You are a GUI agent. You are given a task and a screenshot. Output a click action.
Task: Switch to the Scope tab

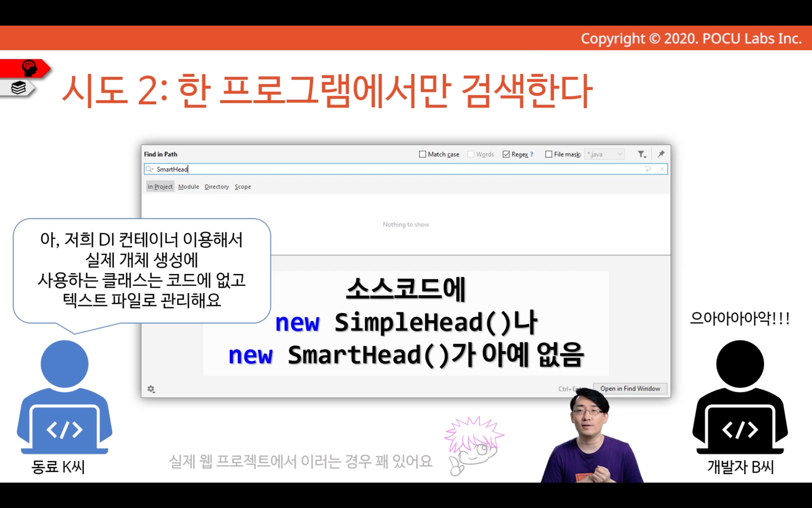click(243, 187)
